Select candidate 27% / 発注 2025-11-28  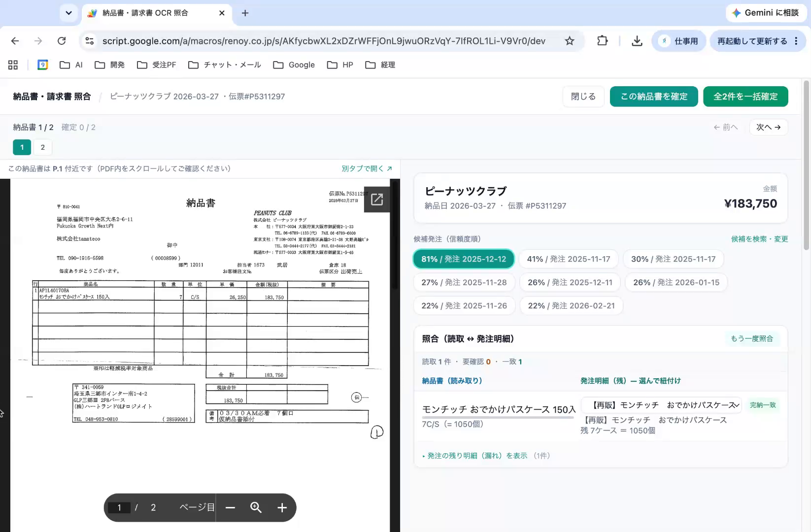(x=464, y=282)
